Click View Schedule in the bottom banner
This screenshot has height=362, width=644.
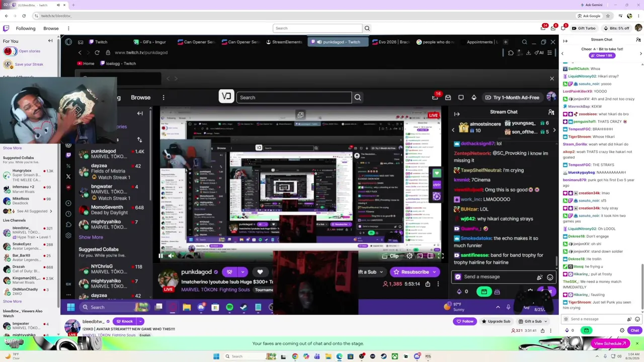pyautogui.click(x=611, y=343)
